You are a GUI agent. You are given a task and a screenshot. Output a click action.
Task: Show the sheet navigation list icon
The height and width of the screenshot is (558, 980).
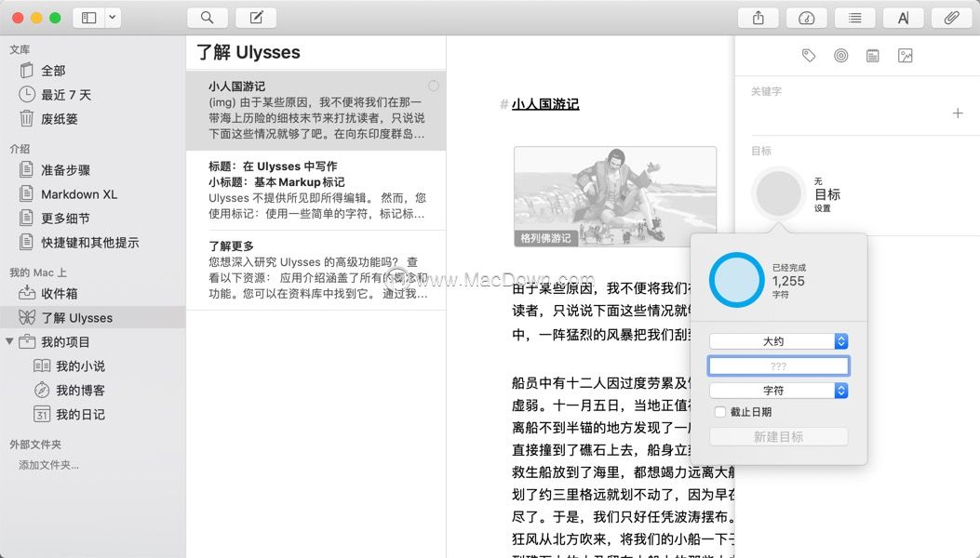[855, 18]
